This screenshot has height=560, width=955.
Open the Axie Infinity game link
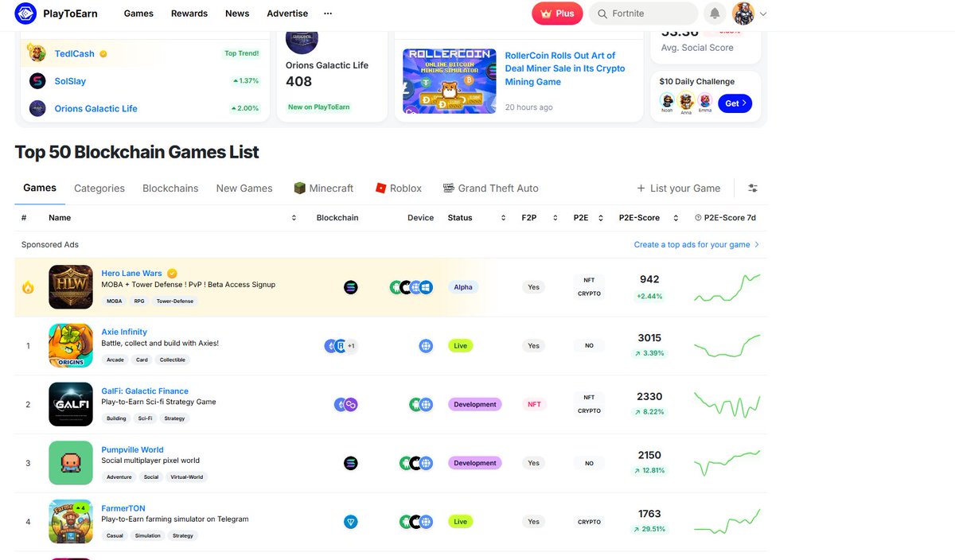pyautogui.click(x=124, y=332)
